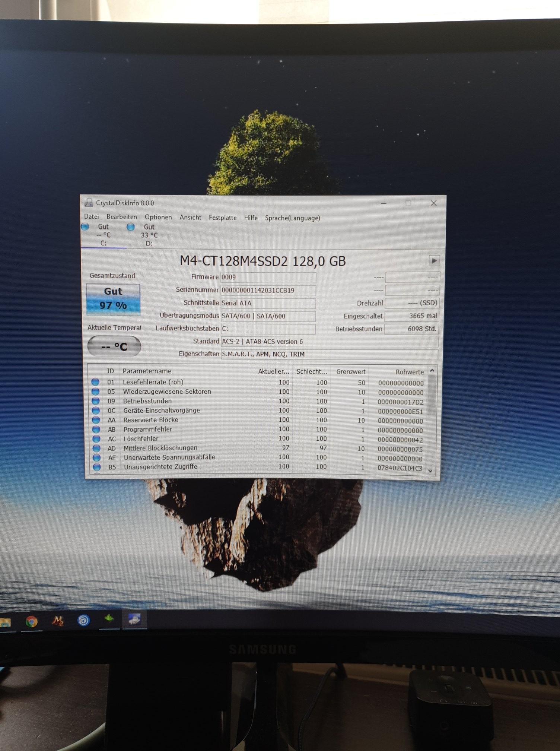
Task: Click the blue status orb for drive D:
Action: tap(131, 227)
